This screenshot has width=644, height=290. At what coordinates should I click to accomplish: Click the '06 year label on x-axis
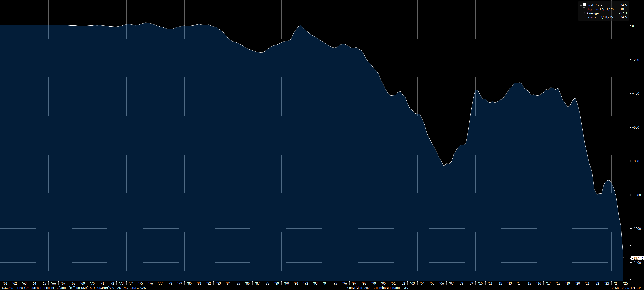click(442, 283)
